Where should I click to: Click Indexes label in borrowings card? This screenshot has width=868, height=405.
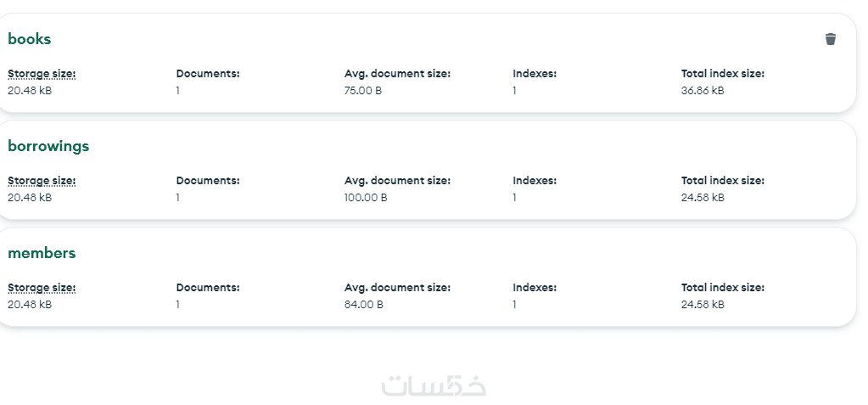535,181
